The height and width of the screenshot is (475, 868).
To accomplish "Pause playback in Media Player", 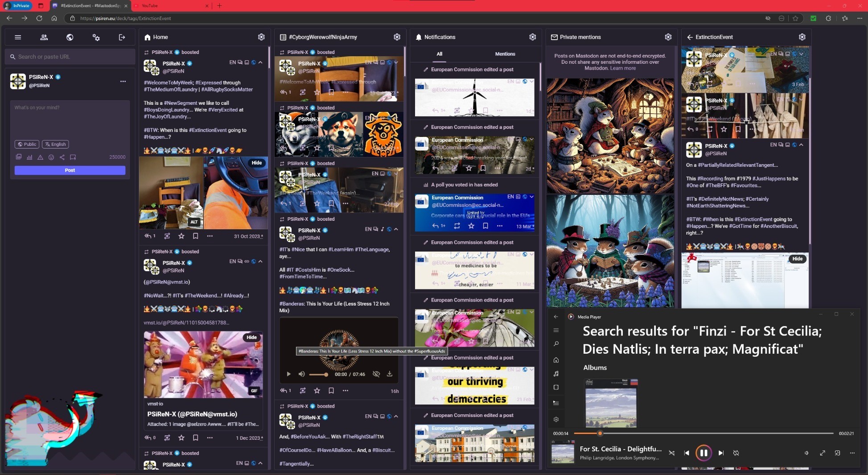I will click(x=703, y=453).
